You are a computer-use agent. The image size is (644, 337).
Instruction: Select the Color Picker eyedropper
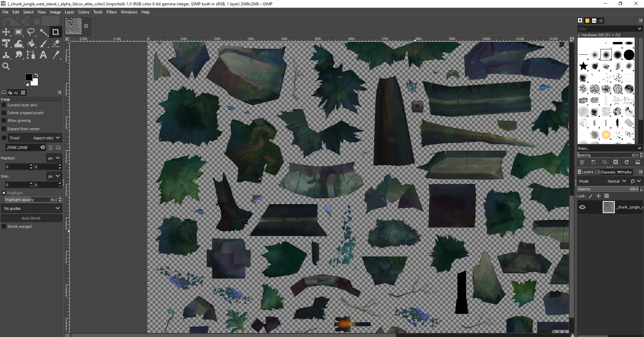click(x=56, y=55)
